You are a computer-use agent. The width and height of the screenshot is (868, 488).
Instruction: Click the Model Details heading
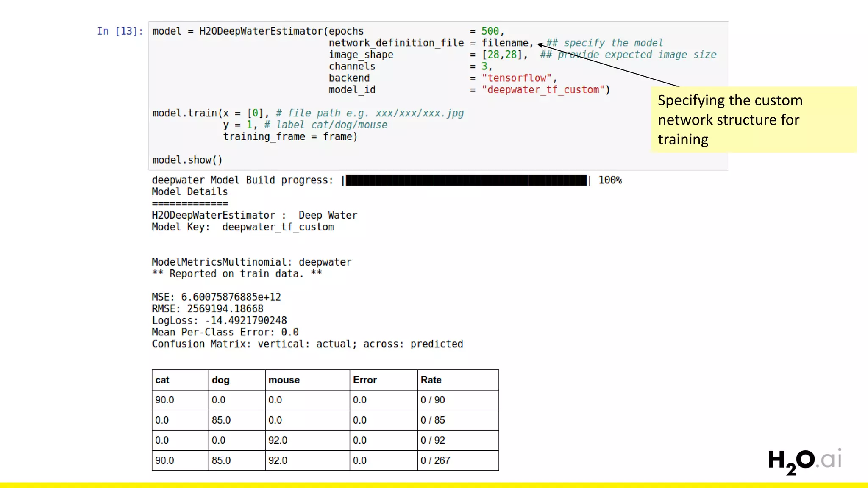[190, 191]
